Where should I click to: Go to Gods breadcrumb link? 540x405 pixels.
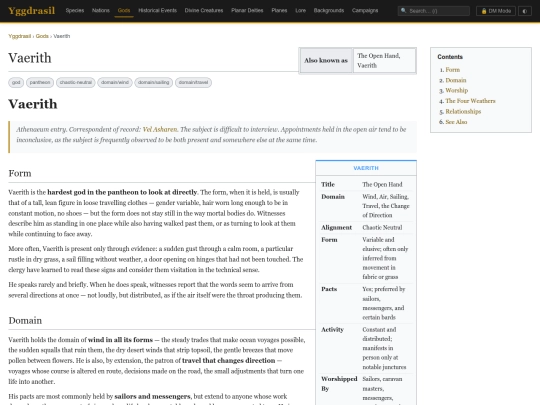coord(42,36)
